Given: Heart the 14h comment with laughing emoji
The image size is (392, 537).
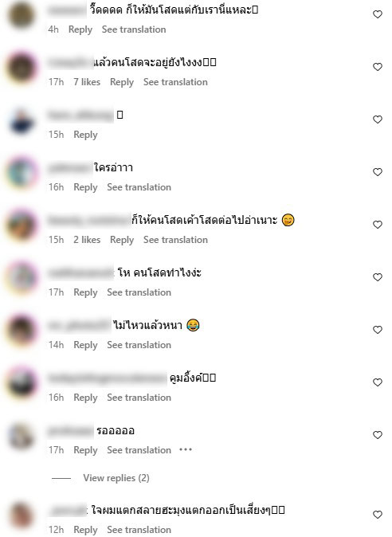Looking at the screenshot, I should click(378, 330).
